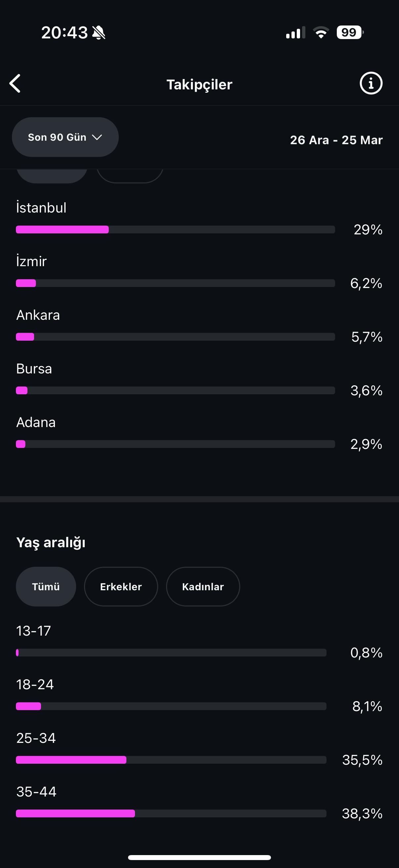Tap the muted bell icon

[x=99, y=33]
